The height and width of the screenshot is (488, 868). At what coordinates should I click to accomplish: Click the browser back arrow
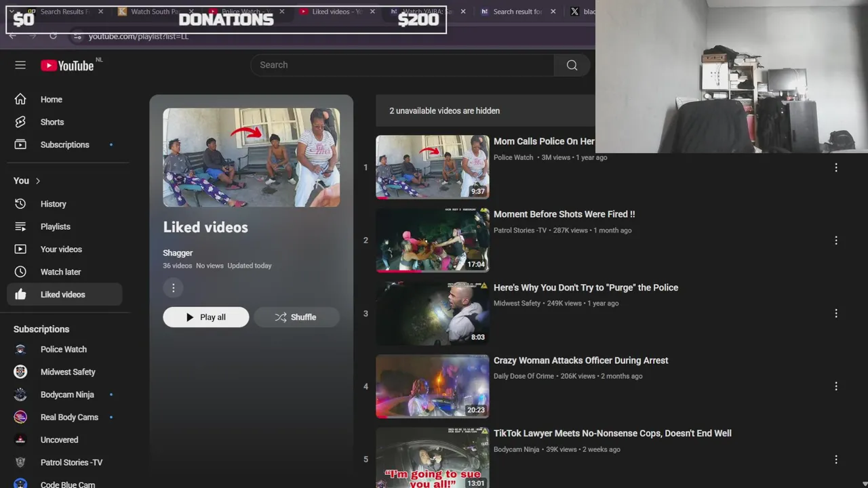(x=12, y=36)
